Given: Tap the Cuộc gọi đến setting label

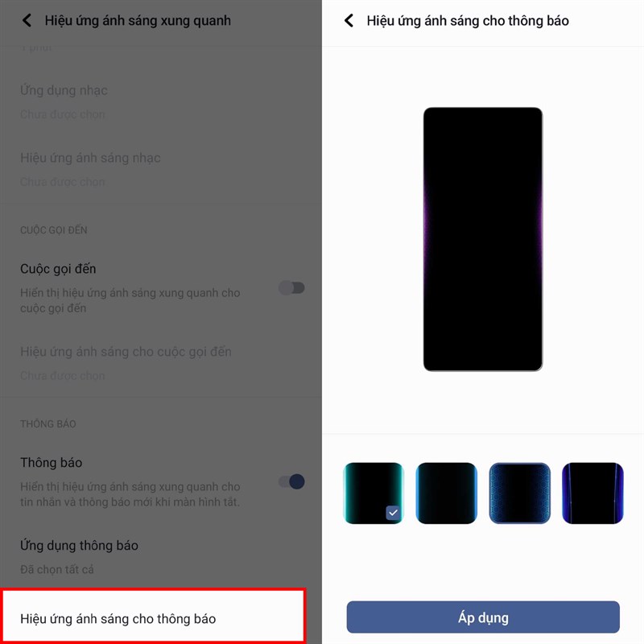Looking at the screenshot, I should click(x=58, y=269).
